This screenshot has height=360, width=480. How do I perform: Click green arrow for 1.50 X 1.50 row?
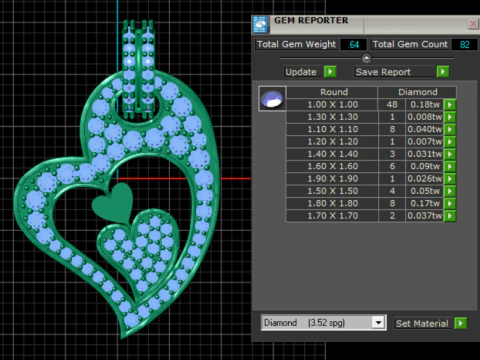click(x=450, y=191)
